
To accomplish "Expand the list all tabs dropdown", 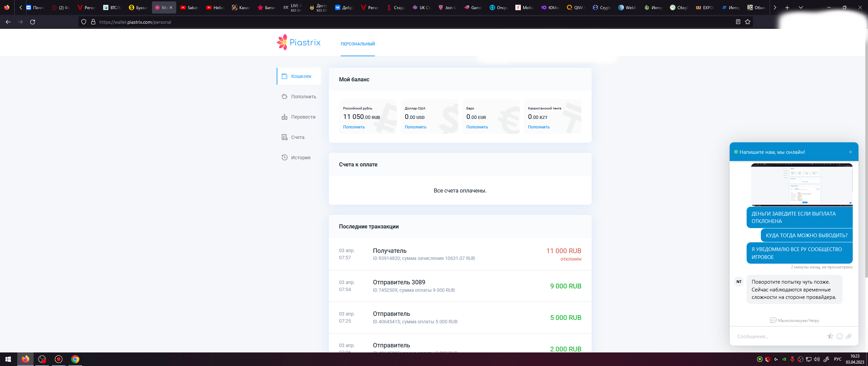I will pos(801,7).
